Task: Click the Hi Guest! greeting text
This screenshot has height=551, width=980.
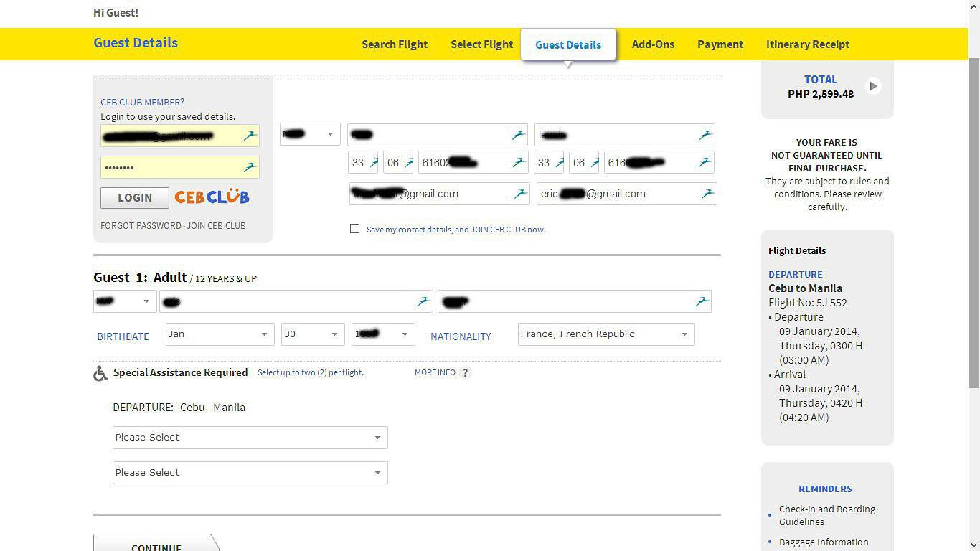Action: [116, 13]
